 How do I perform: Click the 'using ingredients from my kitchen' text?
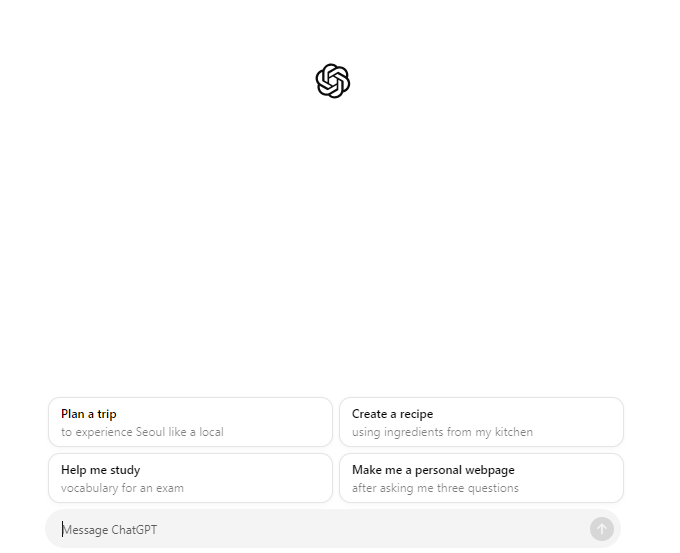(x=442, y=432)
